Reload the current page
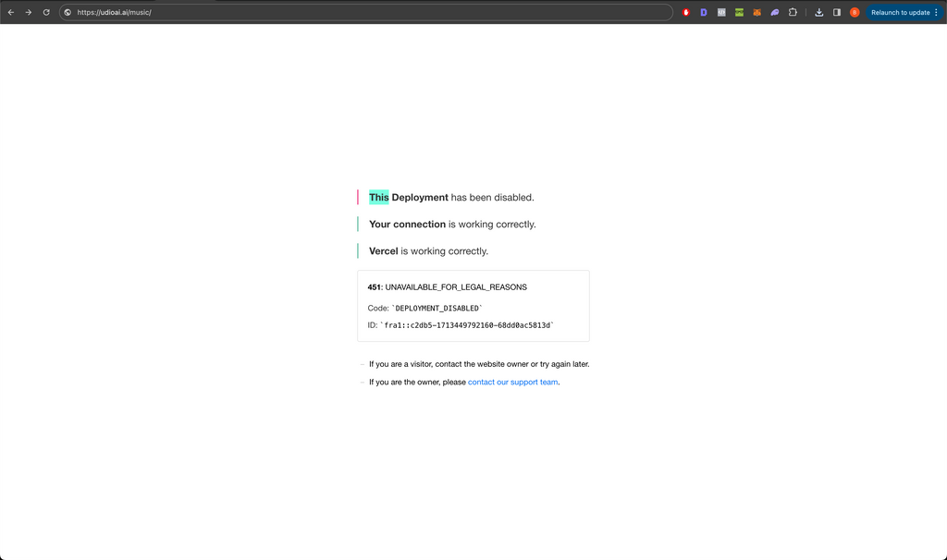Viewport: 947px width, 560px height. coord(46,12)
